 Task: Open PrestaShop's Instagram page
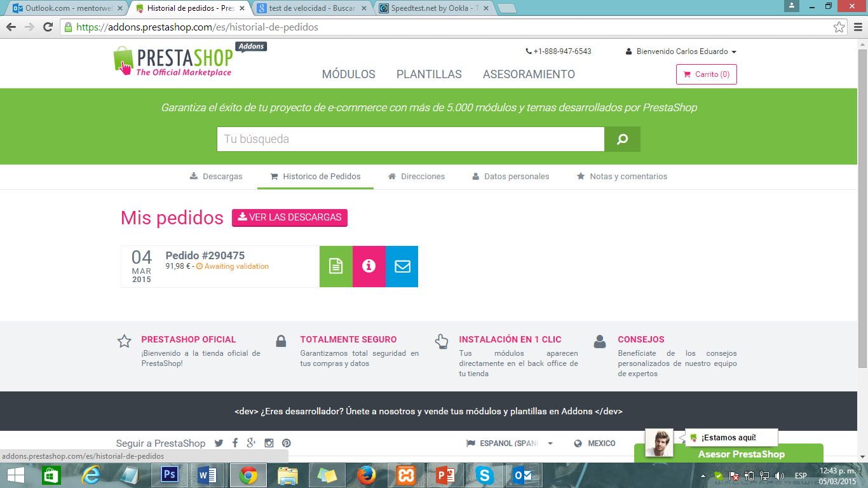coord(269,443)
